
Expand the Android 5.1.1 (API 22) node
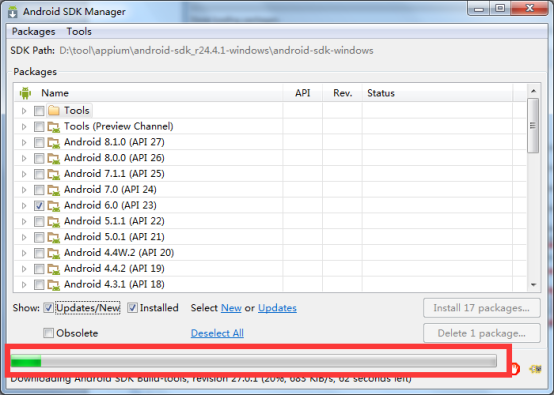click(x=24, y=221)
